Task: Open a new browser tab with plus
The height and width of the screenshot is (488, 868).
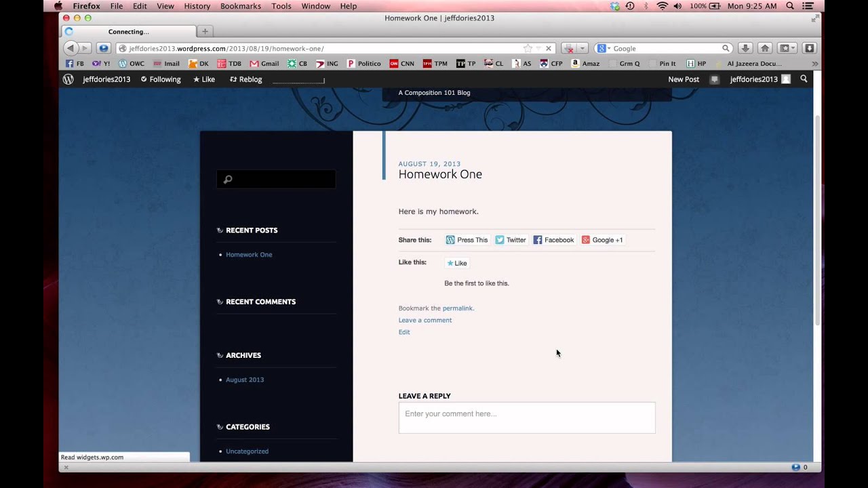Action: click(x=205, y=31)
